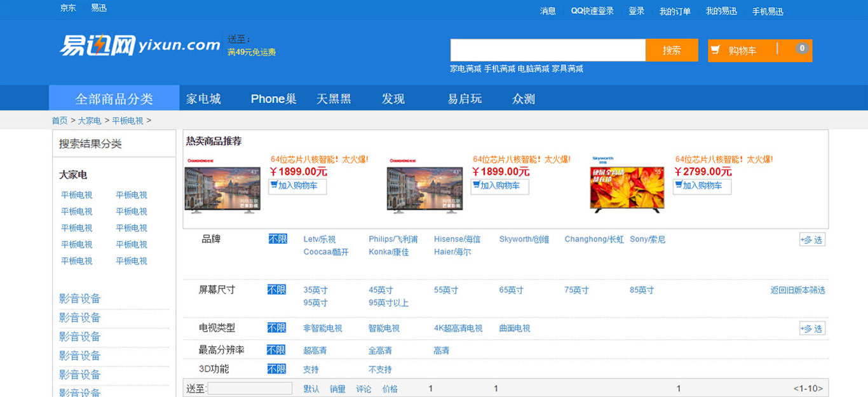
Task: Click the cart count badge showing 0
Action: tap(802, 48)
